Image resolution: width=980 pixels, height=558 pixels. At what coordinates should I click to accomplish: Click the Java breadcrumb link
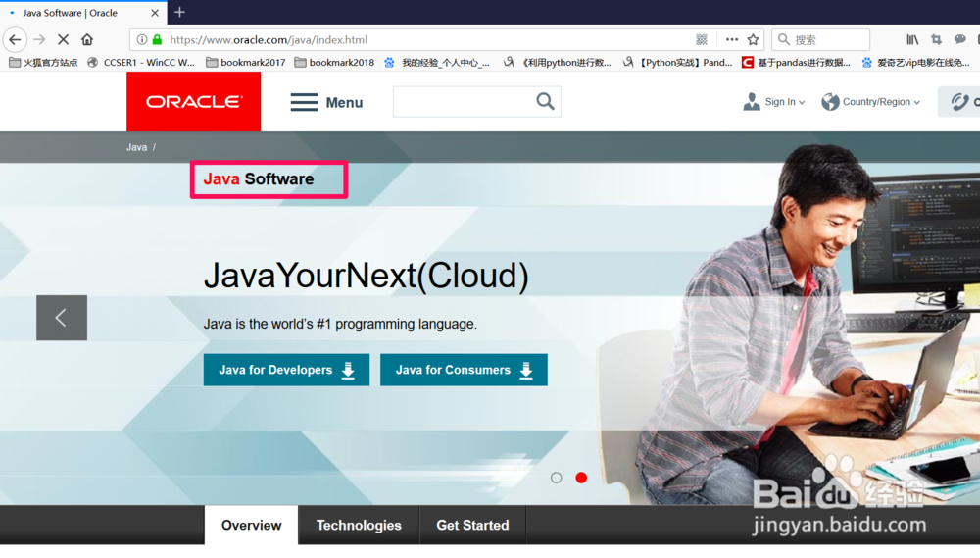pyautogui.click(x=136, y=148)
